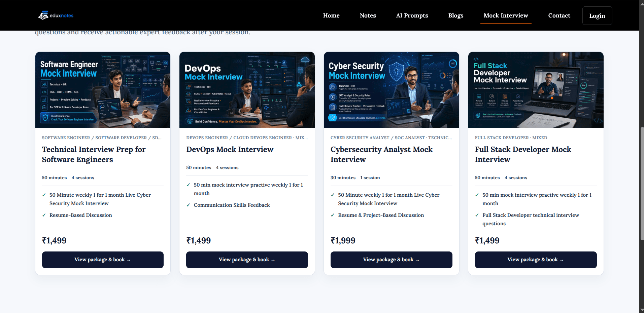
Task: Click the DevOps Mock Interview card title
Action: (x=230, y=149)
